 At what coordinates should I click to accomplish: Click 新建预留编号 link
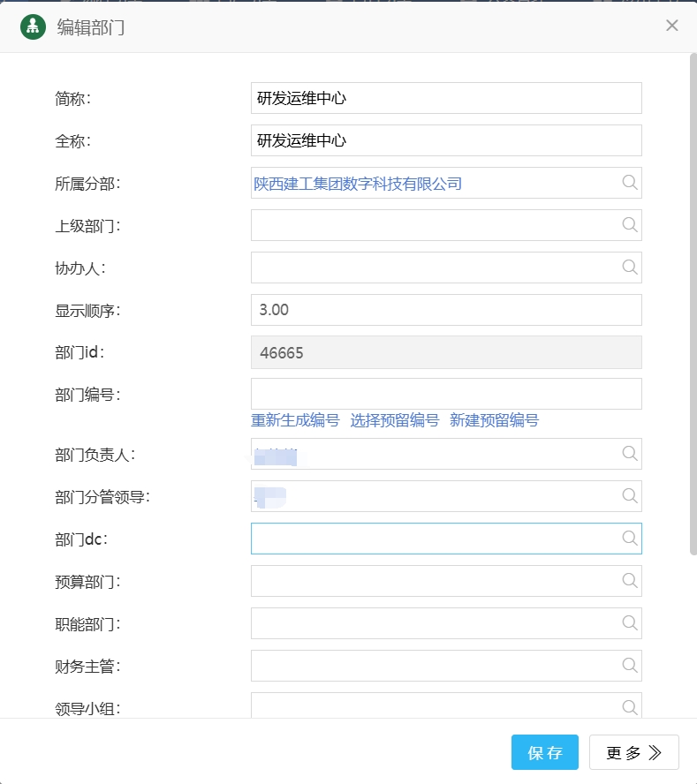pyautogui.click(x=494, y=420)
